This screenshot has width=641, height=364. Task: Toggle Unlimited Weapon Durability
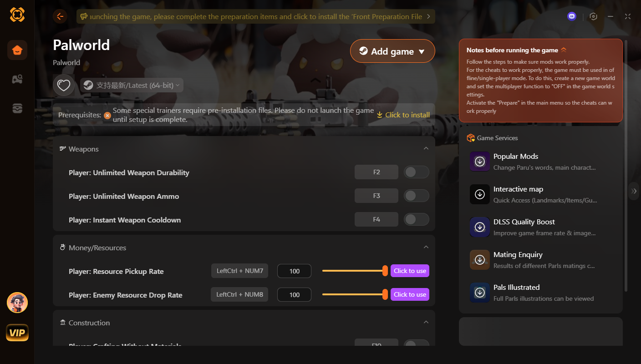[x=417, y=172]
